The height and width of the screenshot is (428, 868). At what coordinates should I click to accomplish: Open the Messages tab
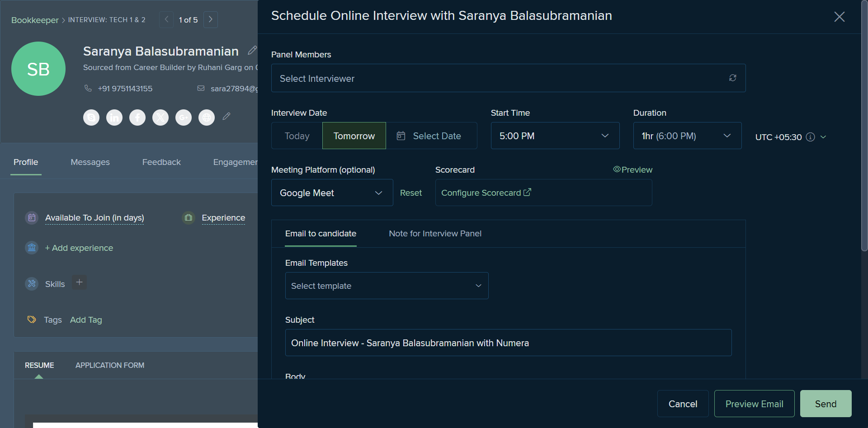[90, 162]
